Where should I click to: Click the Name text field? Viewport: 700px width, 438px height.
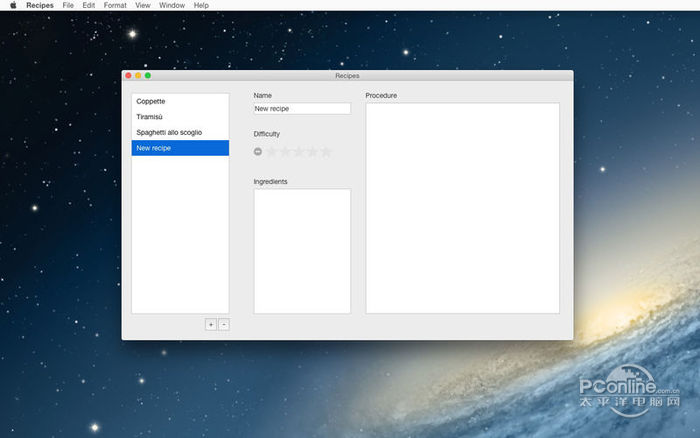coord(302,108)
